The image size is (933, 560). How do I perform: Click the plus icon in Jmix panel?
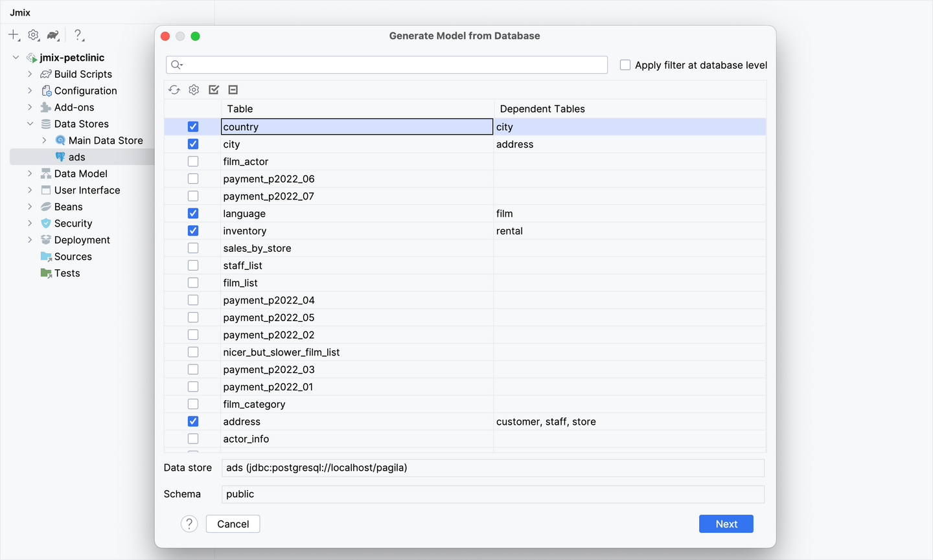(x=14, y=35)
